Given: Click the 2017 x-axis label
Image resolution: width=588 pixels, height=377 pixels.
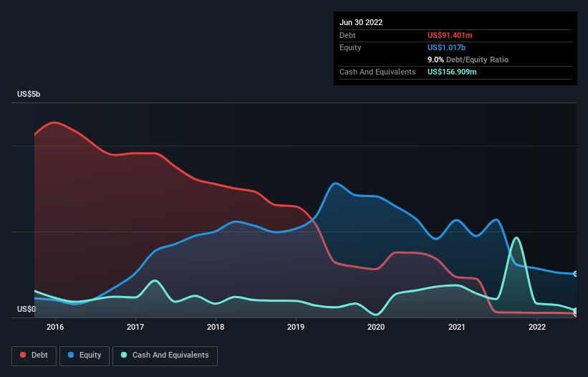Looking at the screenshot, I should point(135,327).
